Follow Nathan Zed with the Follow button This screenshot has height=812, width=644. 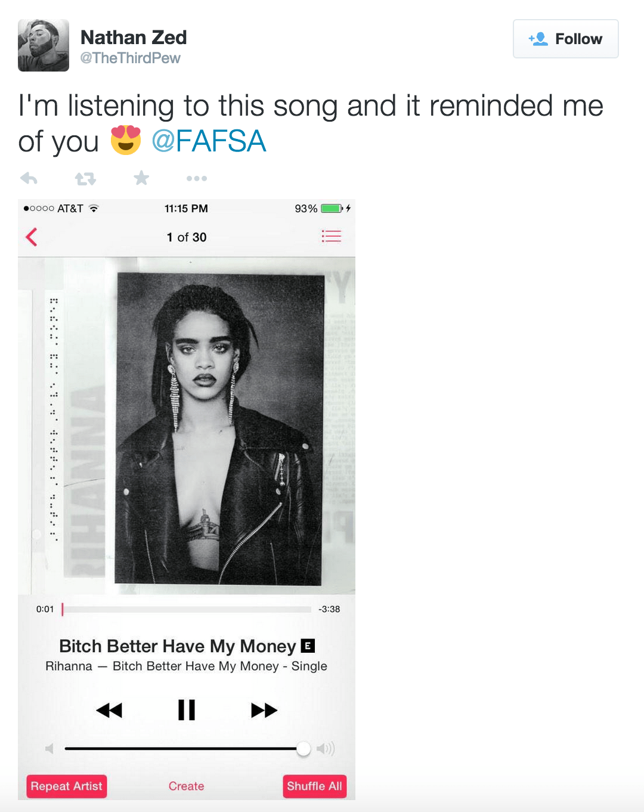coord(565,39)
